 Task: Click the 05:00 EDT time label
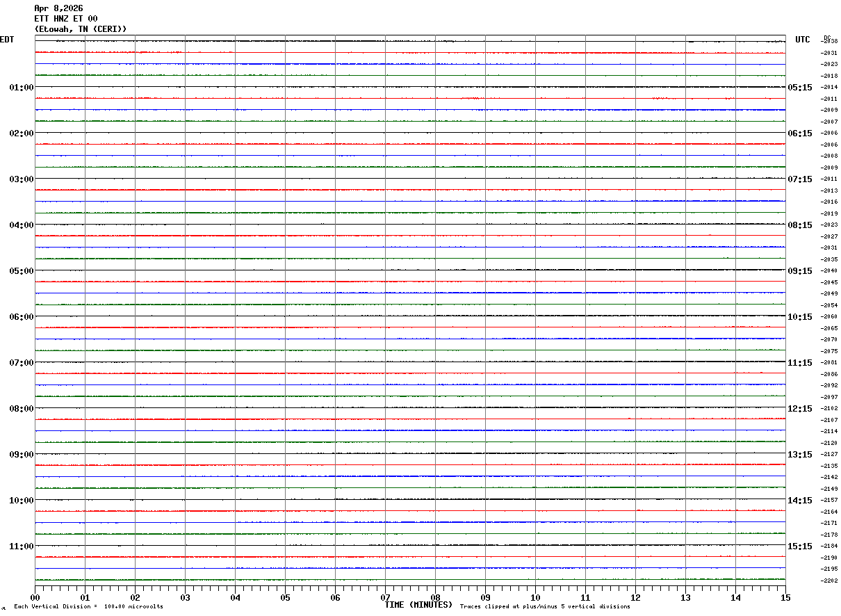pos(22,271)
